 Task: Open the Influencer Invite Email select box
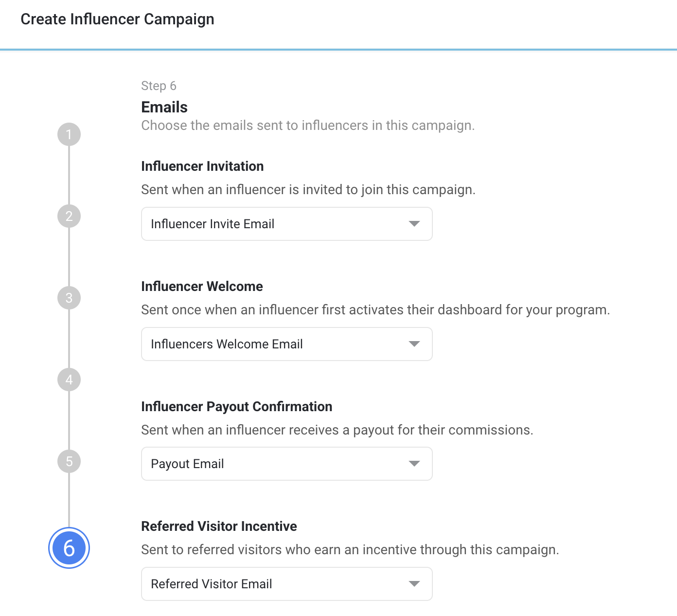(287, 224)
